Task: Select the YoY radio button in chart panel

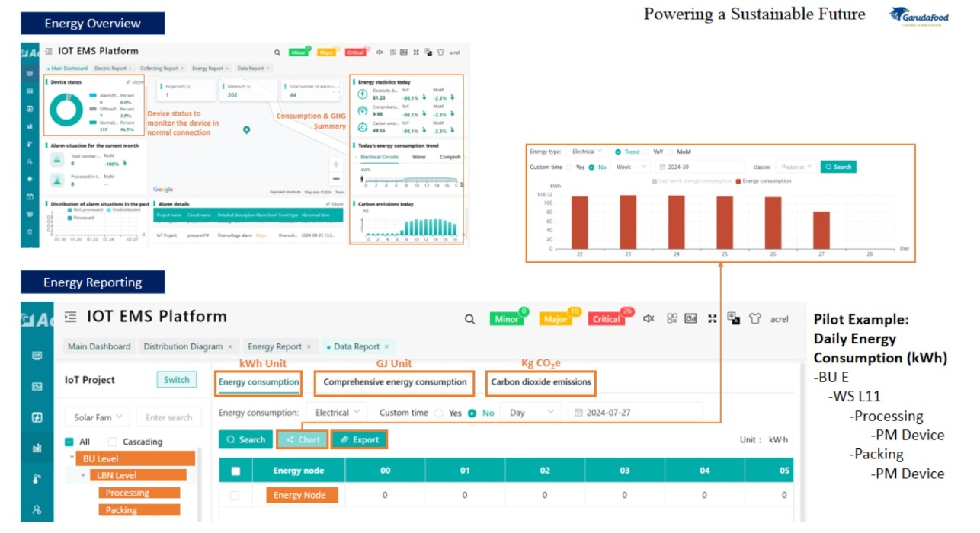Action: (x=648, y=152)
